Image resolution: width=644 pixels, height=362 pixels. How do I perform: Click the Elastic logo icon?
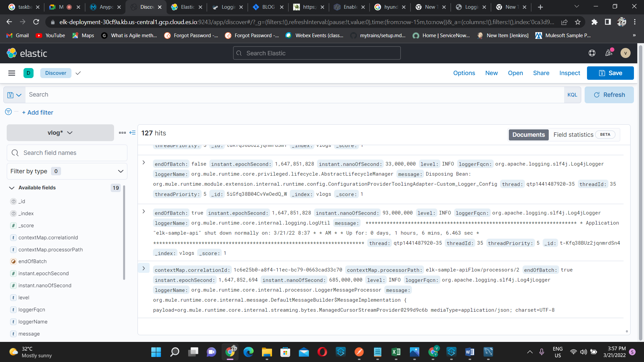coord(12,53)
